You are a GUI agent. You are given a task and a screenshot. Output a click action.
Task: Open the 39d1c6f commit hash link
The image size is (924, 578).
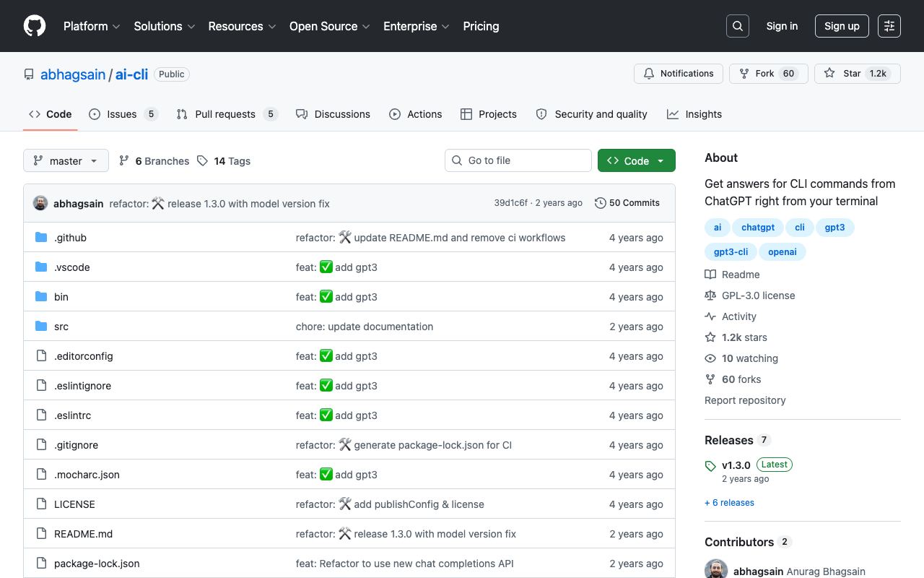tap(510, 203)
